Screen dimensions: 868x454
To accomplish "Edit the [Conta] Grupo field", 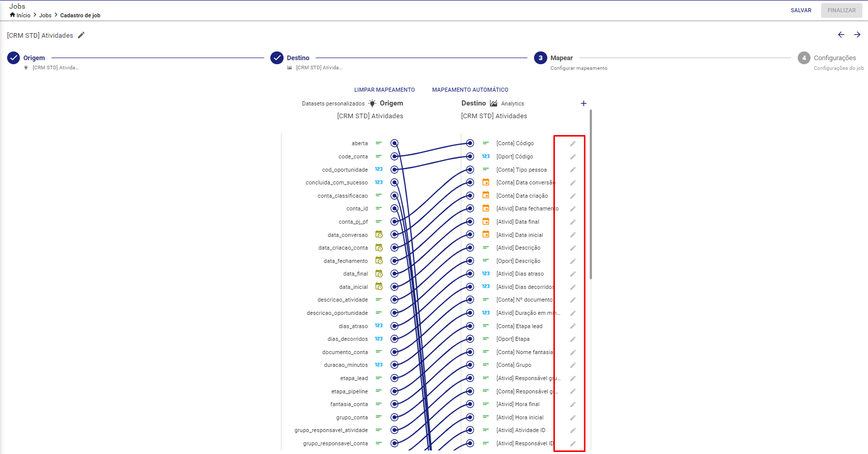I will click(x=573, y=365).
